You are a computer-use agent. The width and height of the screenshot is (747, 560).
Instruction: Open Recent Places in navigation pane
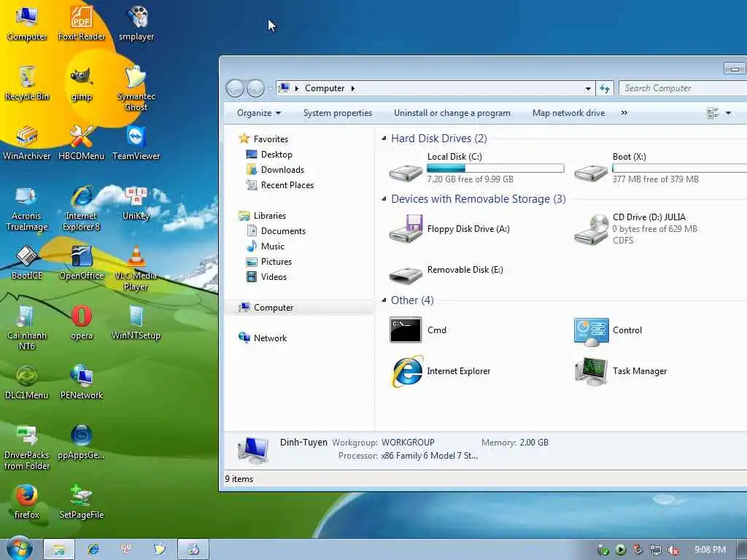point(279,184)
